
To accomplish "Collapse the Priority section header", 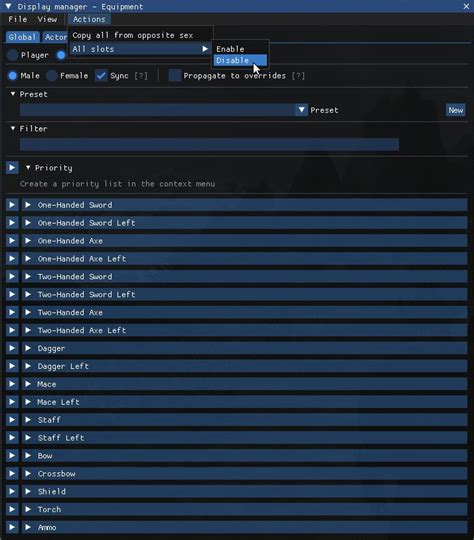I will coord(28,168).
